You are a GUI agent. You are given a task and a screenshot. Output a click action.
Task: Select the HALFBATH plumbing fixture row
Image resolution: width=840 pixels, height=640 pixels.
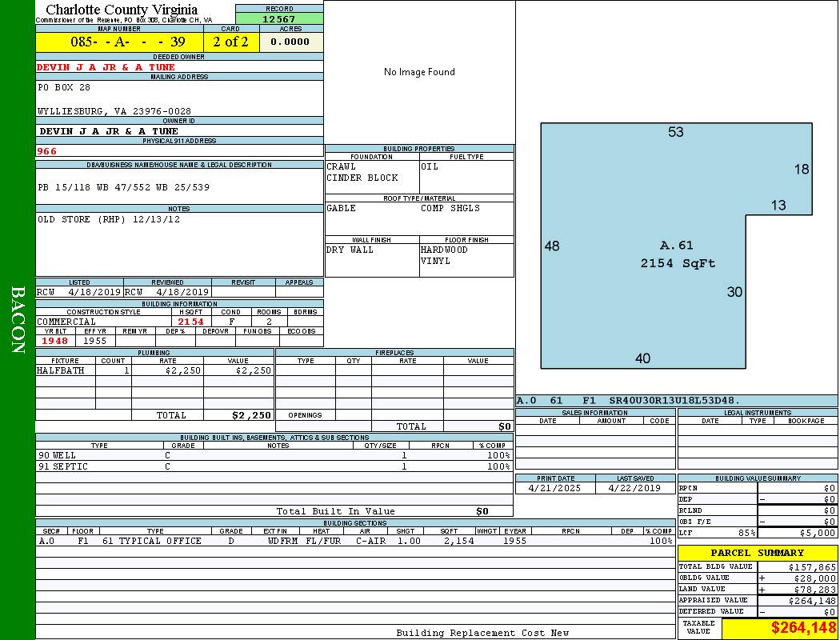pos(154,371)
